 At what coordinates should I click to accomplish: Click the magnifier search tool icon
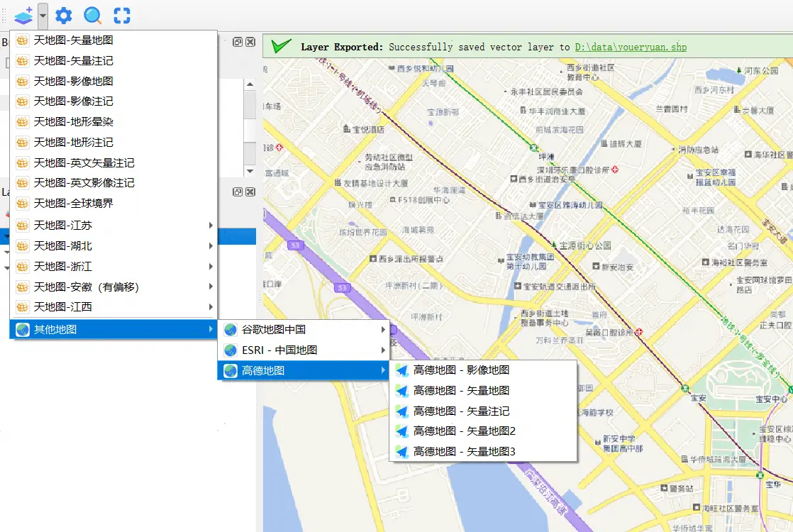click(92, 16)
